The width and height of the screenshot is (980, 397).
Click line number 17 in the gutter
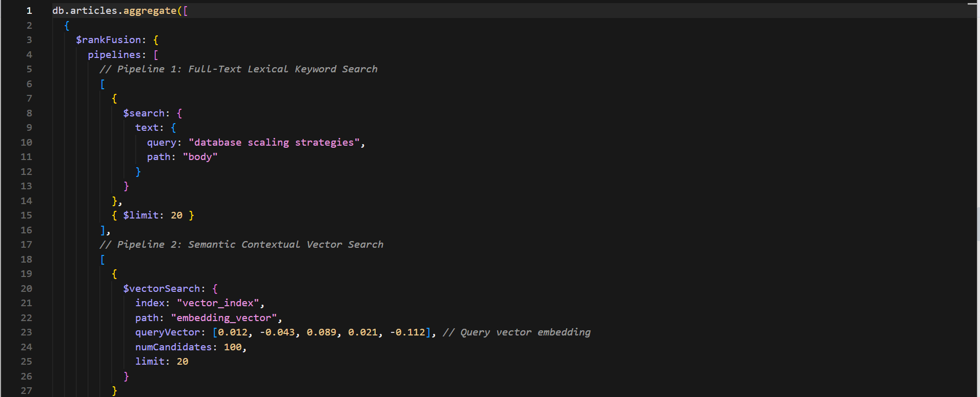tap(26, 245)
